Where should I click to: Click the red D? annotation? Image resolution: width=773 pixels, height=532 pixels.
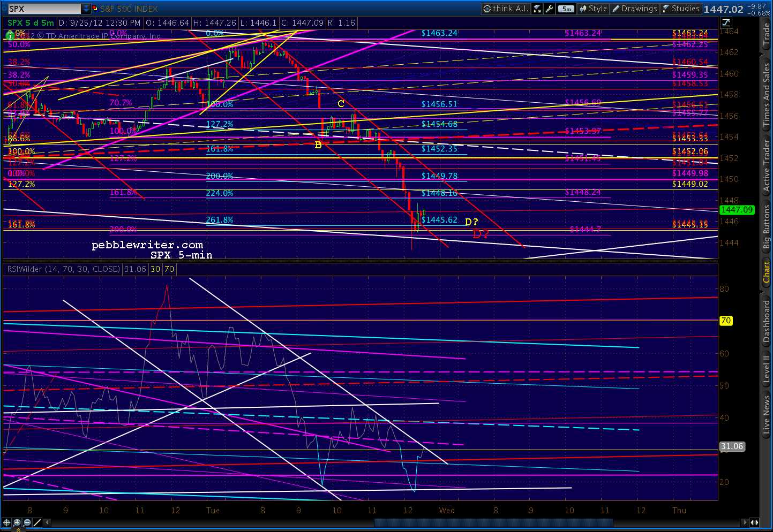(x=481, y=234)
